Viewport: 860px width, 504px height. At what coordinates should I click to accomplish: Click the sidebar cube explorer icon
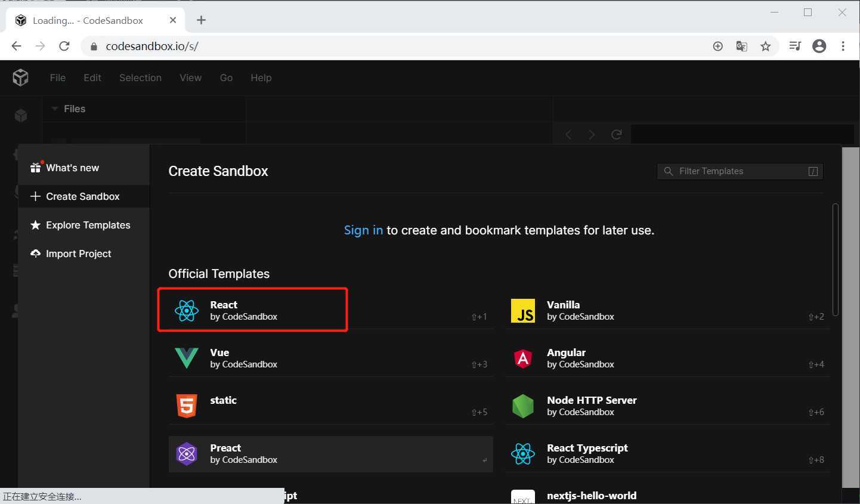[21, 116]
